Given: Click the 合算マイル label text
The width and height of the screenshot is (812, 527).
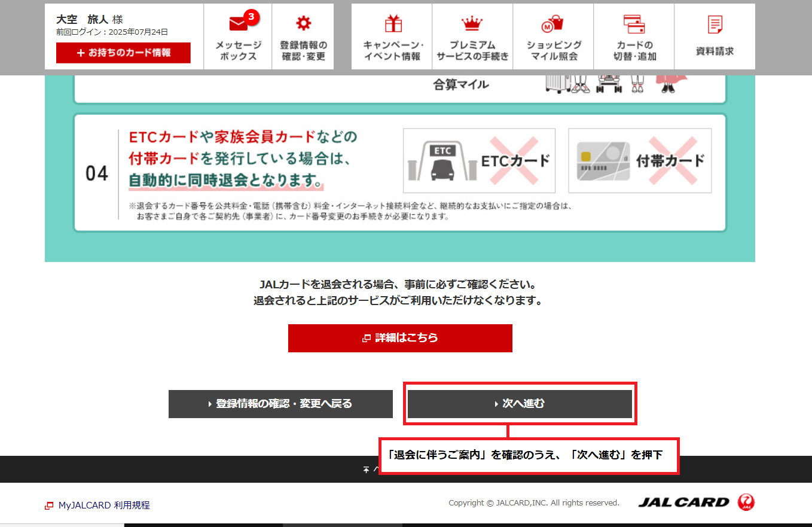Looking at the screenshot, I should pyautogui.click(x=460, y=84).
